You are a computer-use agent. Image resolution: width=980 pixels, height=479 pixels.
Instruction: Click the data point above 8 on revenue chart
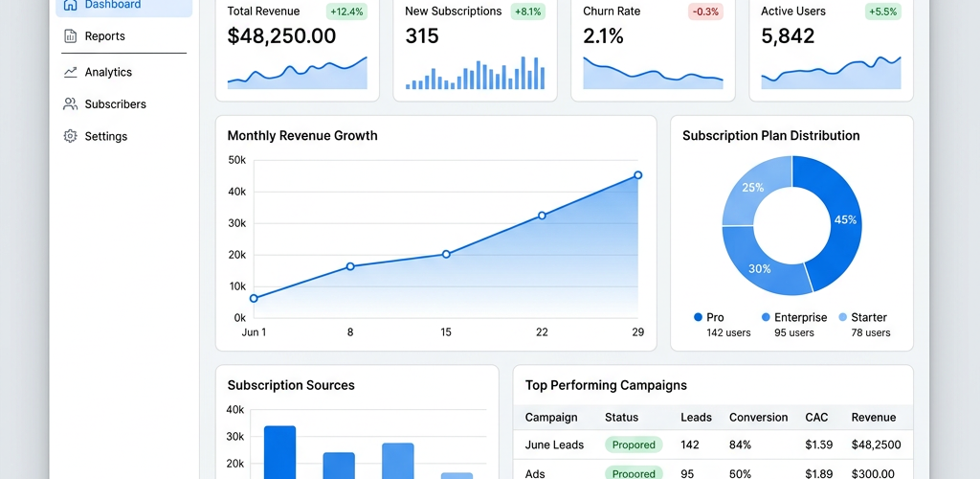(350, 266)
